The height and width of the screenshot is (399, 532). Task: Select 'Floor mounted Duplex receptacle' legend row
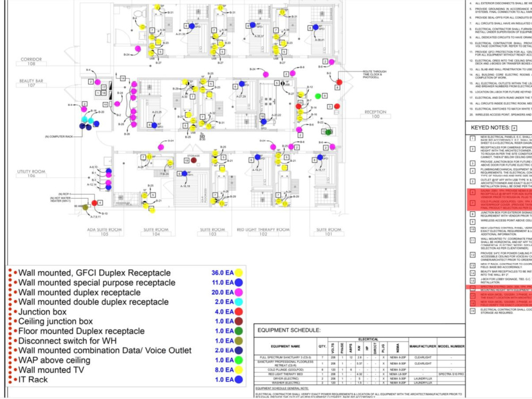coord(126,331)
